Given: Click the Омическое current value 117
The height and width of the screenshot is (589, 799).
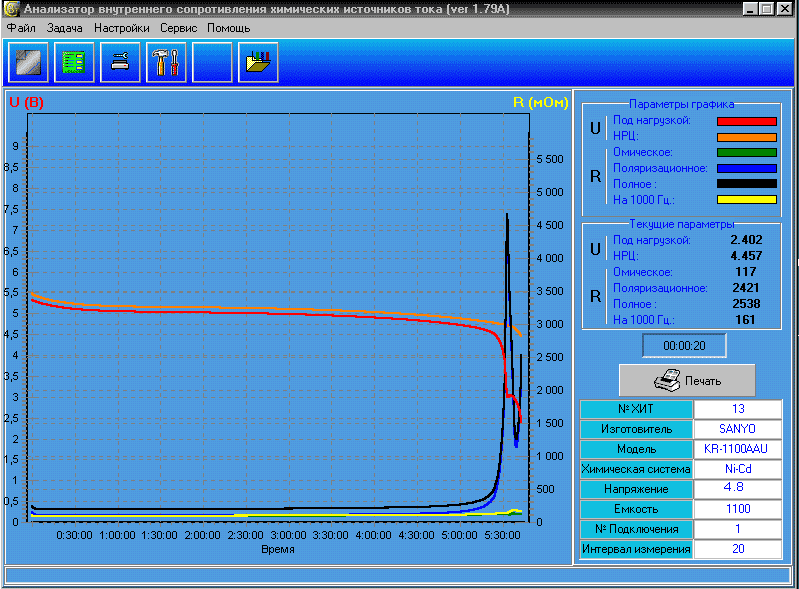Looking at the screenshot, I should (x=745, y=272).
